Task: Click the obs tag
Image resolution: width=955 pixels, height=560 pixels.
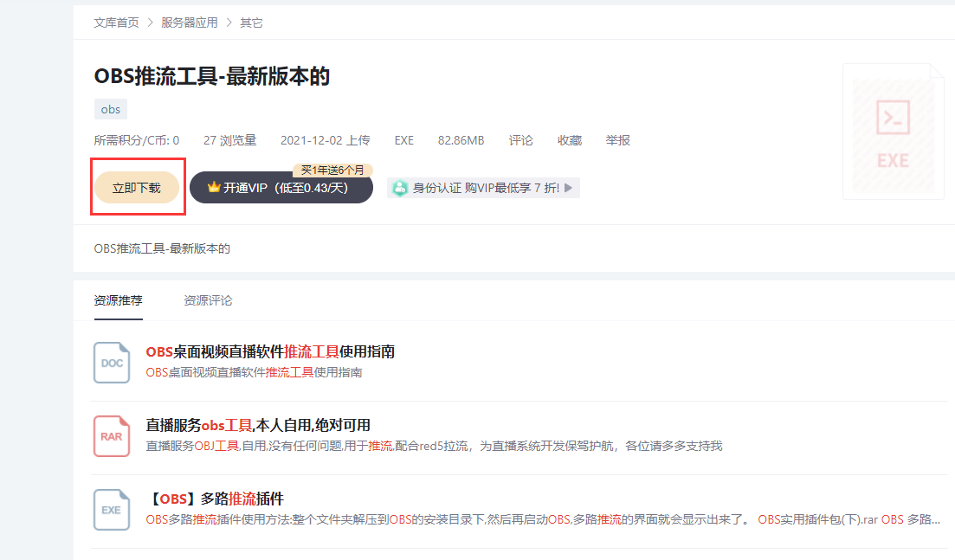Action: click(110, 109)
